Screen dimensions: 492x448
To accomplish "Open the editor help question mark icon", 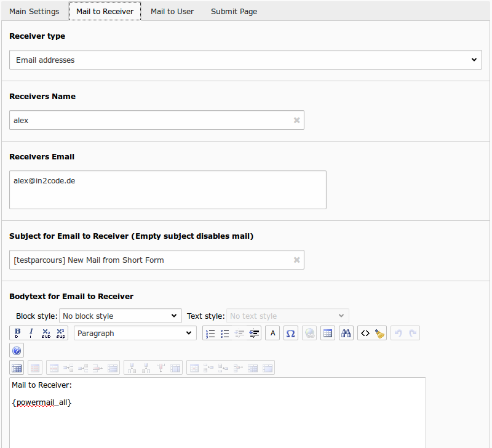I will pos(17,351).
